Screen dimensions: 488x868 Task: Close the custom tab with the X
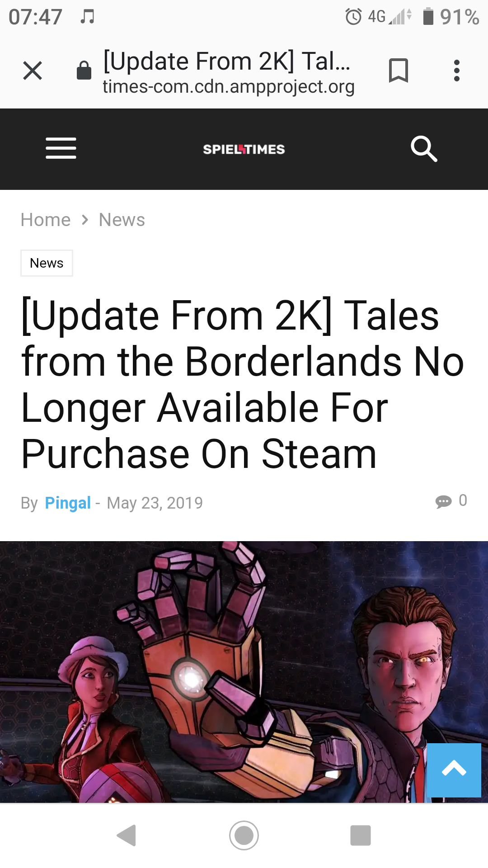click(33, 71)
